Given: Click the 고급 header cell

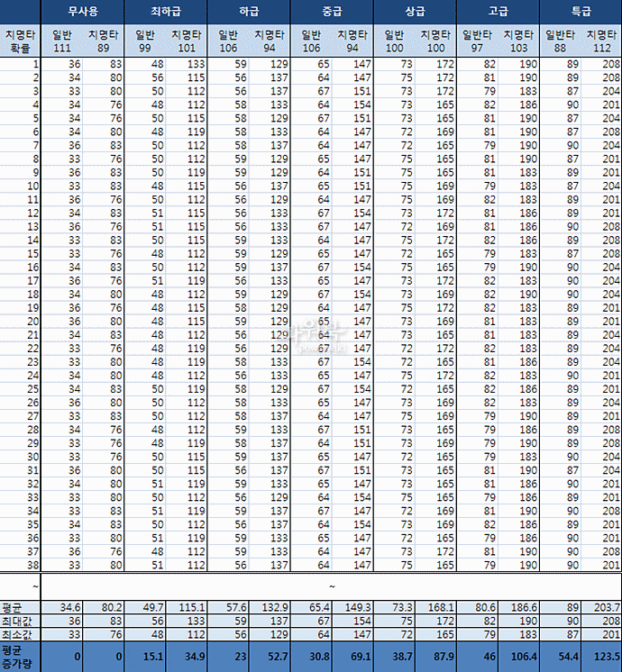Looking at the screenshot, I should [x=498, y=11].
